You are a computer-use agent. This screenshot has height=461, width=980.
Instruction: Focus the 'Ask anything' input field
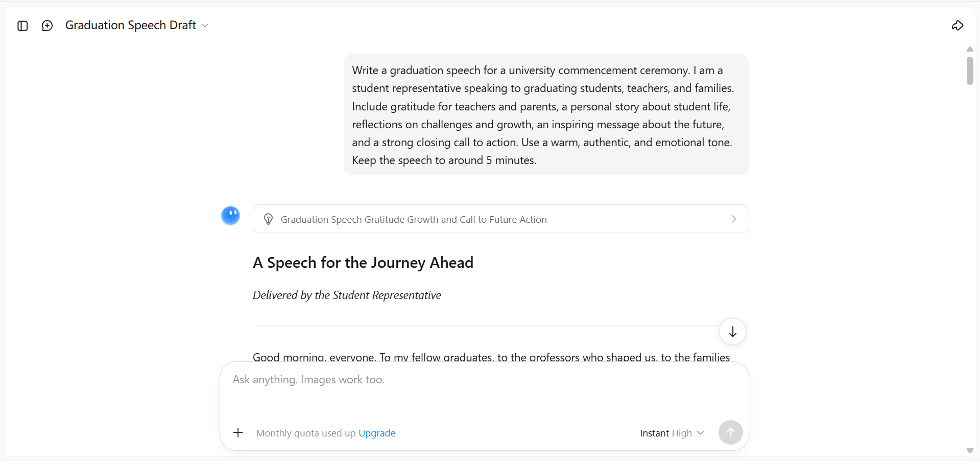pyautogui.click(x=484, y=391)
